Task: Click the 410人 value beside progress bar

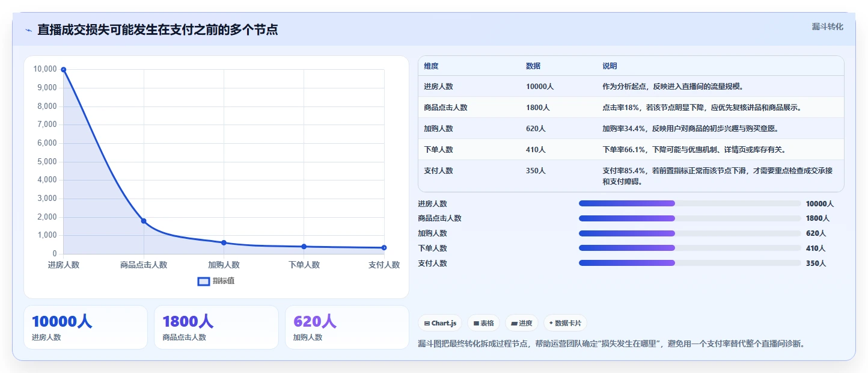Action: pyautogui.click(x=816, y=248)
